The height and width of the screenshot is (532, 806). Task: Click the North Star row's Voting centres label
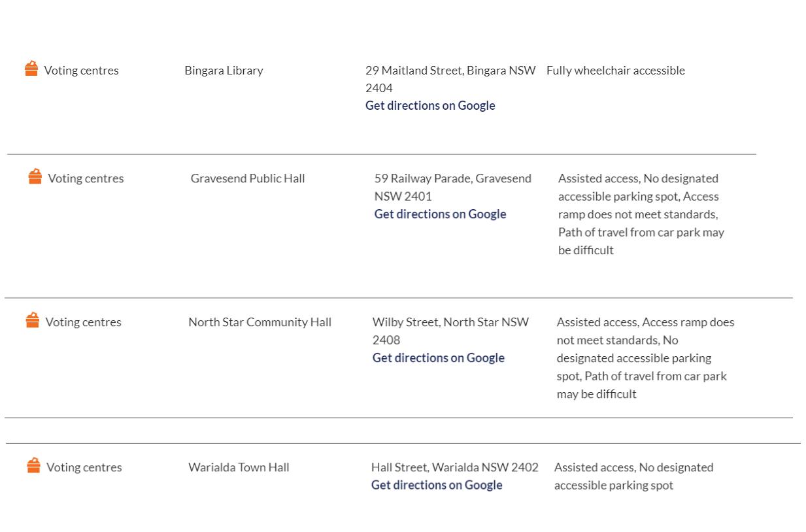point(83,322)
